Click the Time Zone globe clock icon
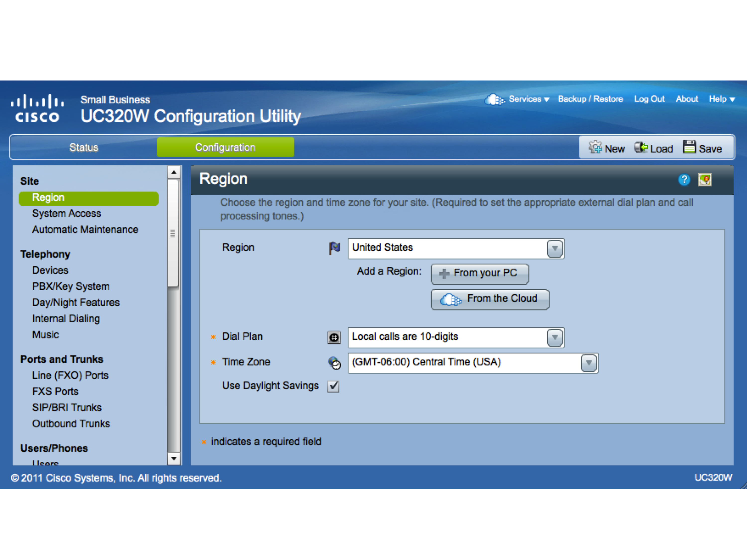This screenshot has width=747, height=560. (334, 363)
